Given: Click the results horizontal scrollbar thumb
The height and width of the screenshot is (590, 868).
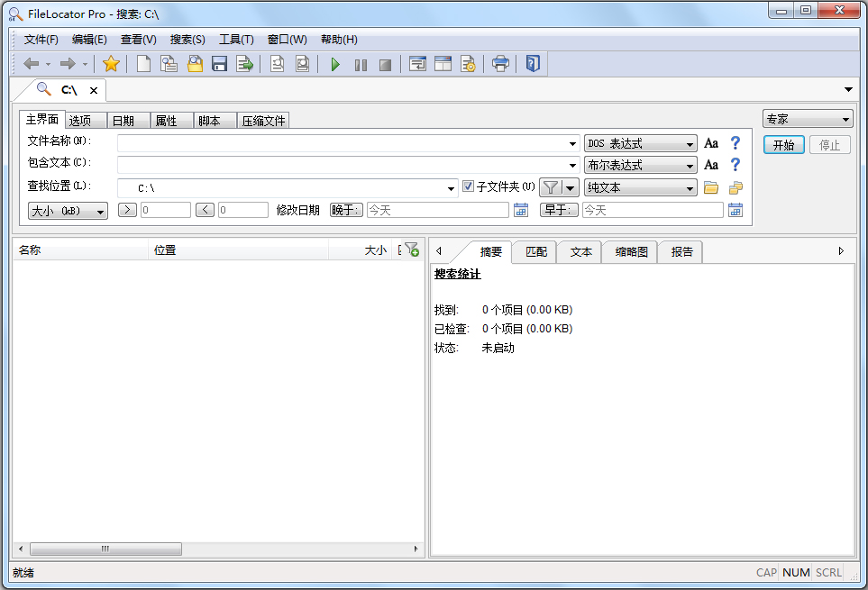Looking at the screenshot, I should [x=105, y=549].
